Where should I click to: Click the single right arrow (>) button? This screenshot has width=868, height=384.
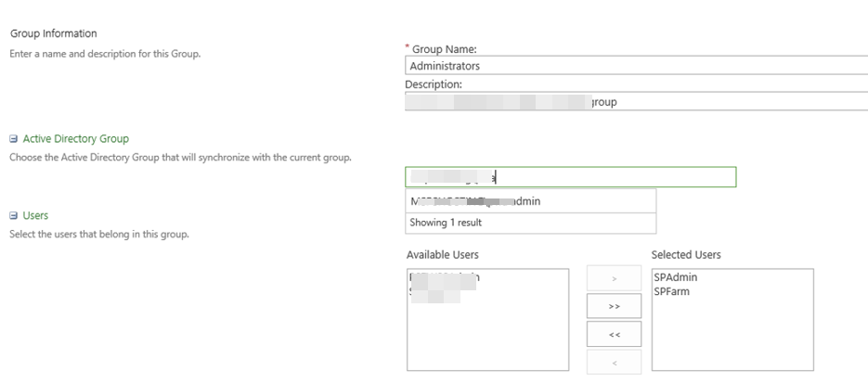pyautogui.click(x=614, y=279)
